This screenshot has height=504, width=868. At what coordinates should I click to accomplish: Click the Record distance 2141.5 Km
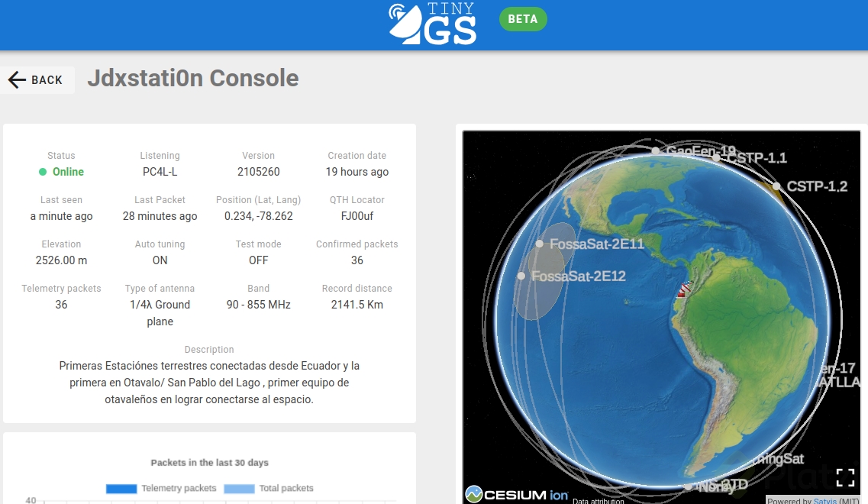(357, 305)
